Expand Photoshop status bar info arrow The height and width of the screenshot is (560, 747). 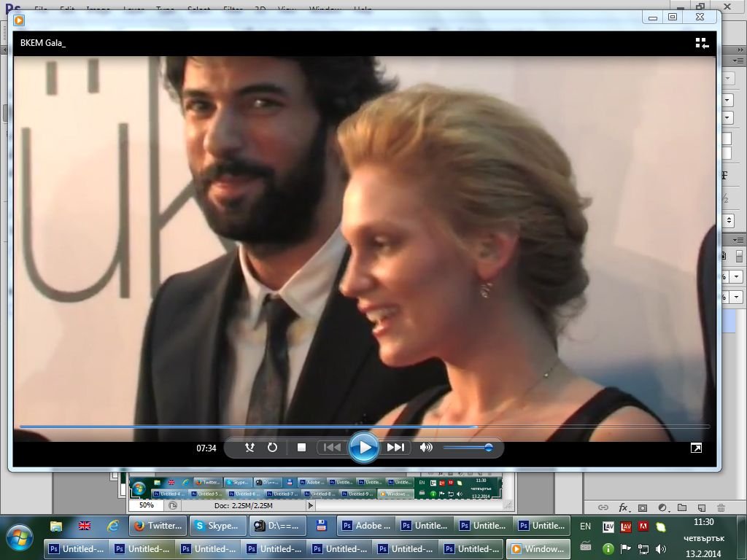click(x=310, y=505)
